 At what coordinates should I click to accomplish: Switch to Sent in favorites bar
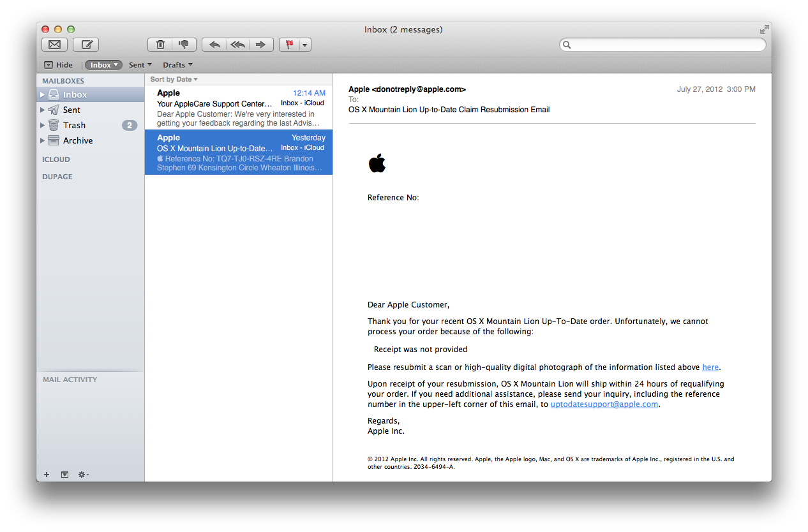pyautogui.click(x=140, y=65)
